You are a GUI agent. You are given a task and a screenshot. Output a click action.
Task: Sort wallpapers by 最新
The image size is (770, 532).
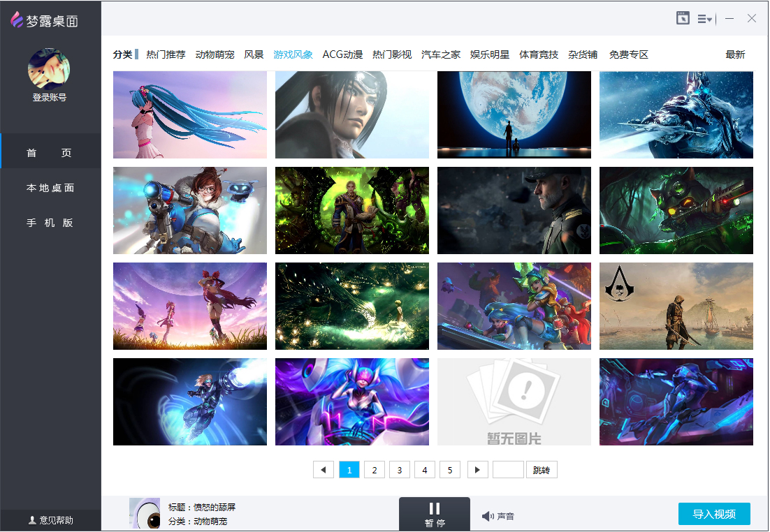coord(735,54)
